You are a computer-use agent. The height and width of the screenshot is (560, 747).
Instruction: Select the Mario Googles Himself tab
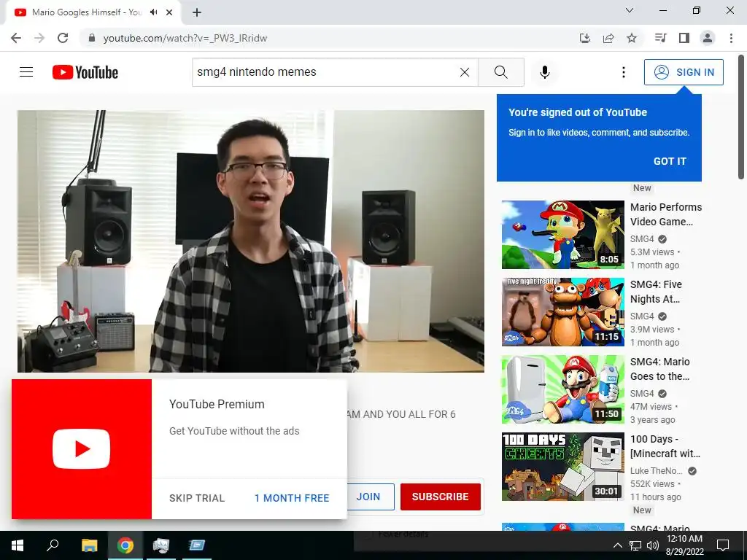pos(93,12)
